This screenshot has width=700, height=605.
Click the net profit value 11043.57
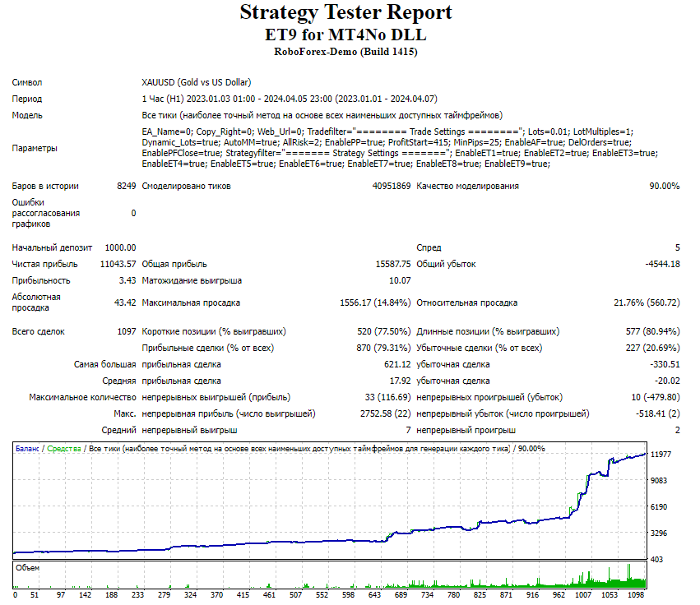point(118,264)
